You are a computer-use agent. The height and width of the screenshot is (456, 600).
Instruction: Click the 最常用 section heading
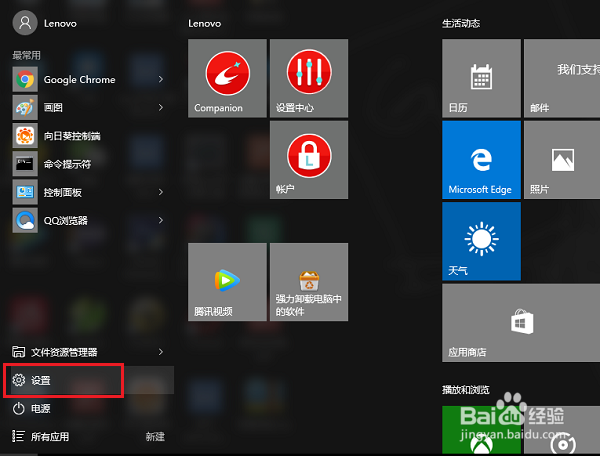coord(26,55)
